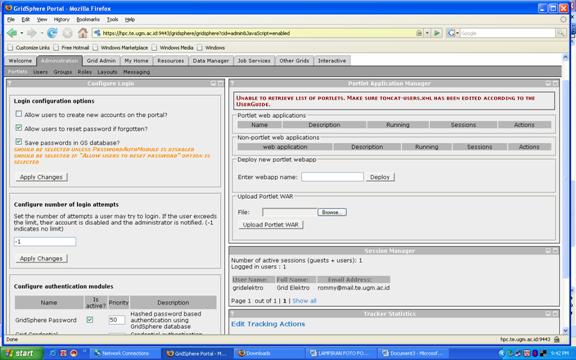Open the Windows Start button
576x360 pixels.
[22, 353]
